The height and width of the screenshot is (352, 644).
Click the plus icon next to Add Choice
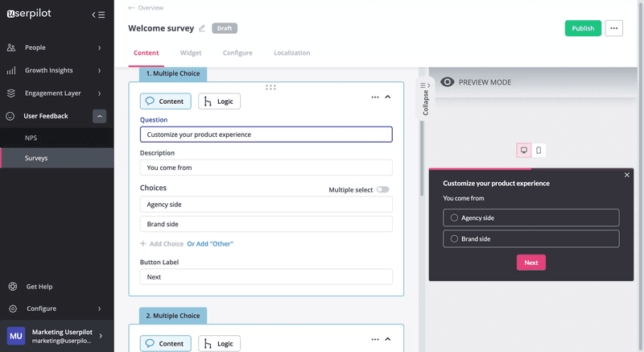click(x=143, y=243)
